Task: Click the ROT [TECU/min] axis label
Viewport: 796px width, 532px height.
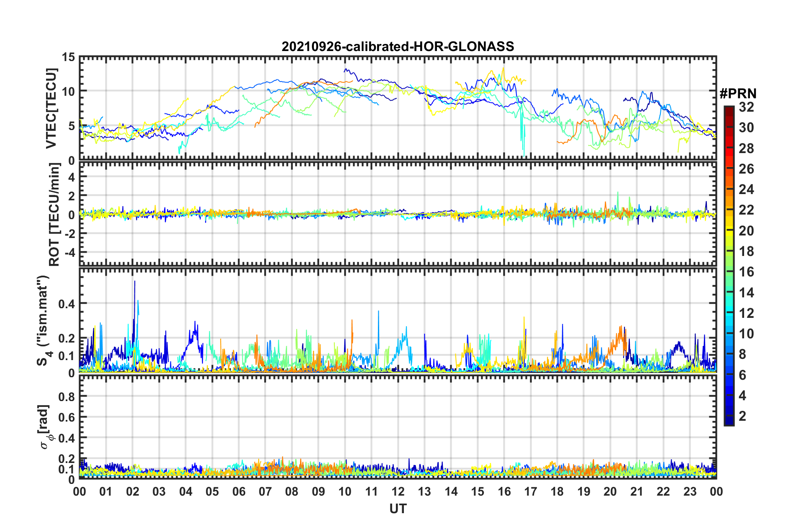Action: pyautogui.click(x=54, y=215)
